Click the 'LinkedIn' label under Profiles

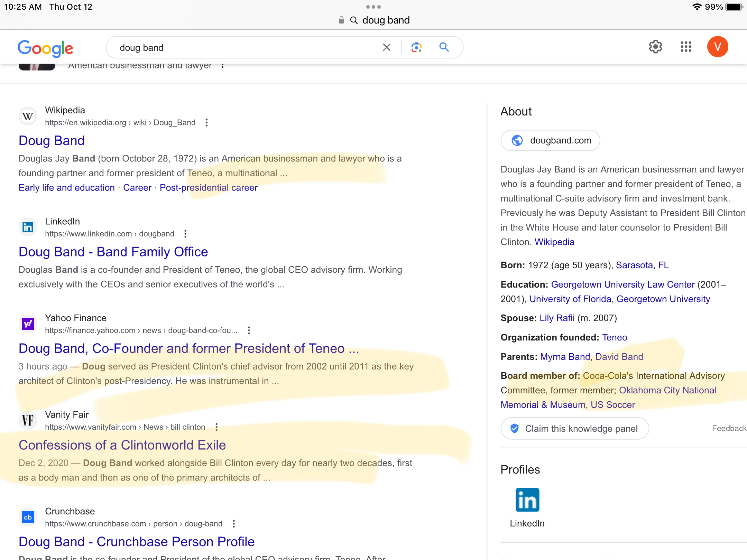[527, 523]
